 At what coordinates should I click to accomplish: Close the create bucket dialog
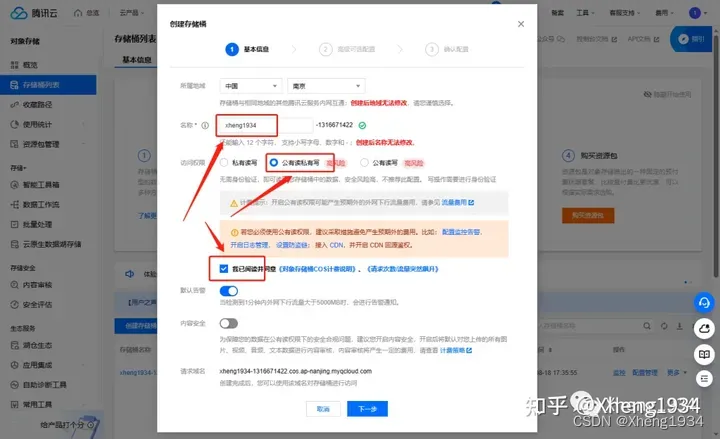[x=521, y=24]
